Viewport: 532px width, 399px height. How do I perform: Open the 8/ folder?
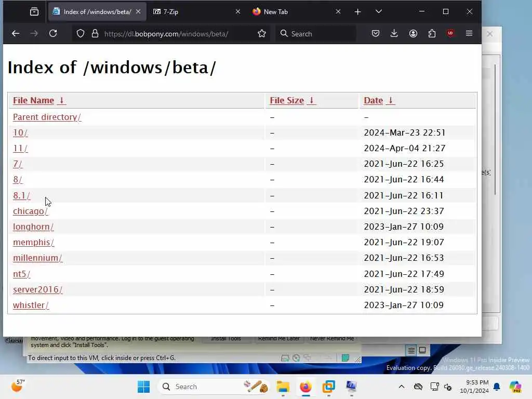tap(18, 179)
